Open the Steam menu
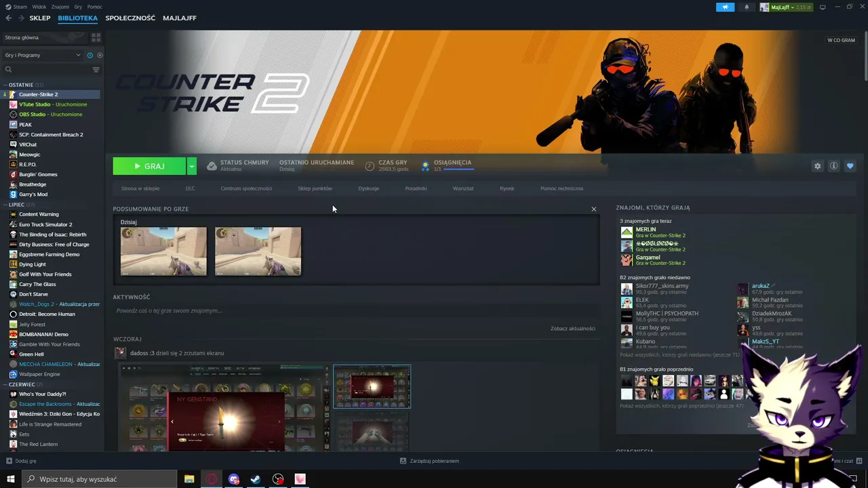Viewport: 868px width, 488px height. 16,7
